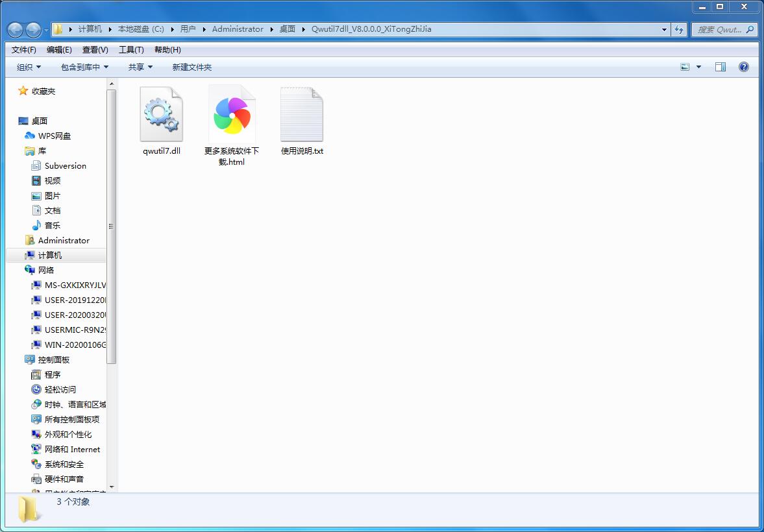The image size is (764, 532).
Task: Click the 视频 film icon
Action: click(x=36, y=181)
